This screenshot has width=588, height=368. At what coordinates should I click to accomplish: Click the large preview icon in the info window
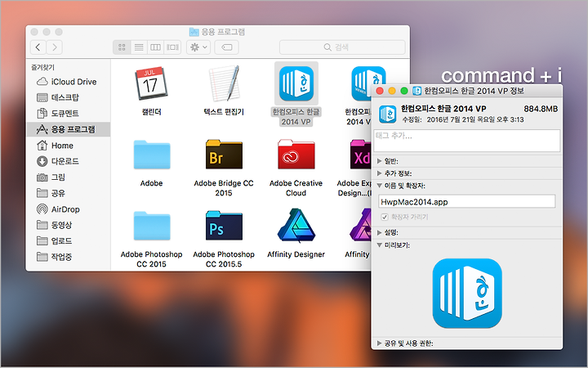tap(467, 294)
